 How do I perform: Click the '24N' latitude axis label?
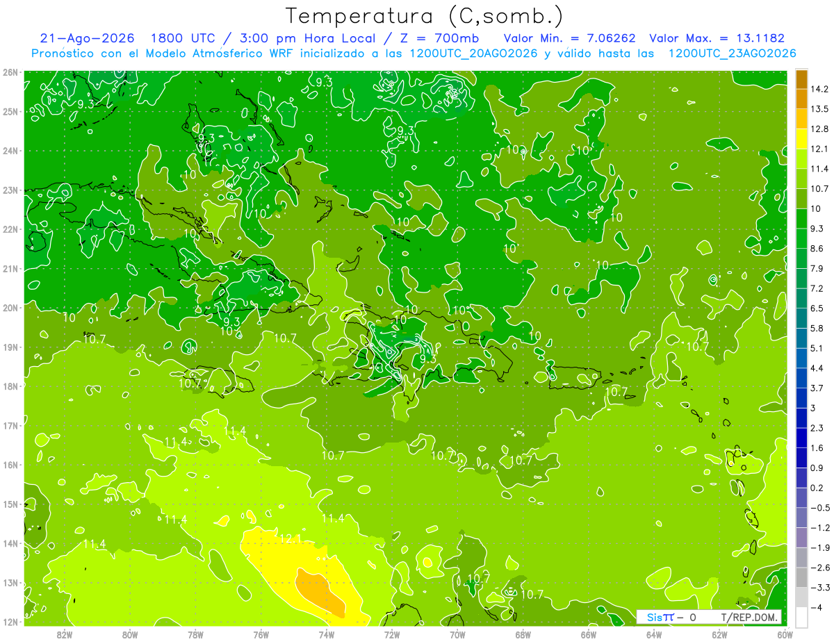pos(10,151)
